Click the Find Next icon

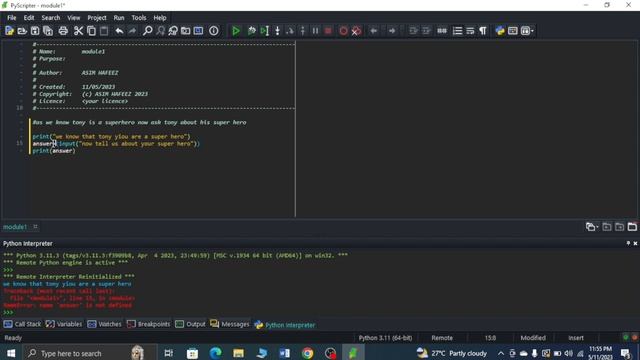pos(160,31)
